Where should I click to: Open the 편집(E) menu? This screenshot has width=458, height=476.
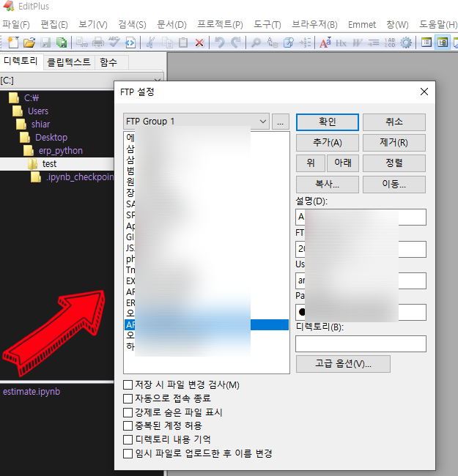click(54, 25)
